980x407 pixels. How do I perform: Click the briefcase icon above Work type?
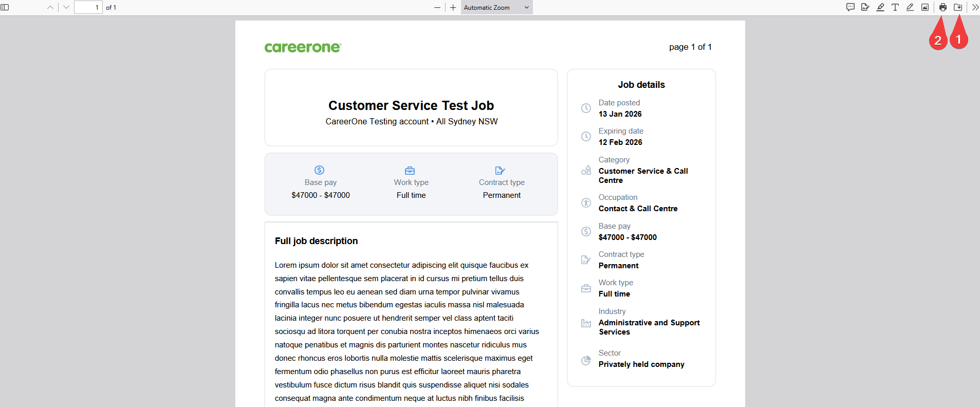point(410,170)
